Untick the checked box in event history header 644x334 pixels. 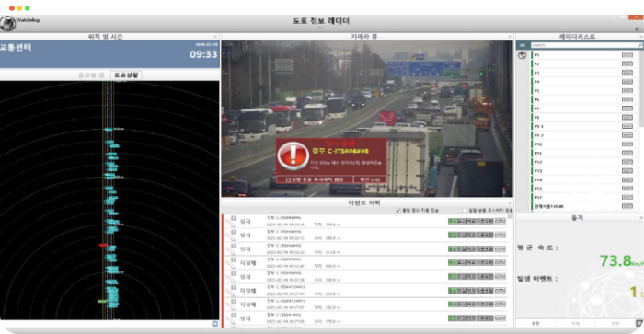point(398,211)
